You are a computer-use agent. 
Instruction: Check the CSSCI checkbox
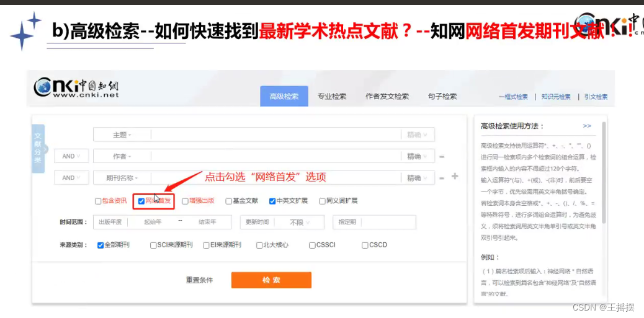click(x=312, y=245)
